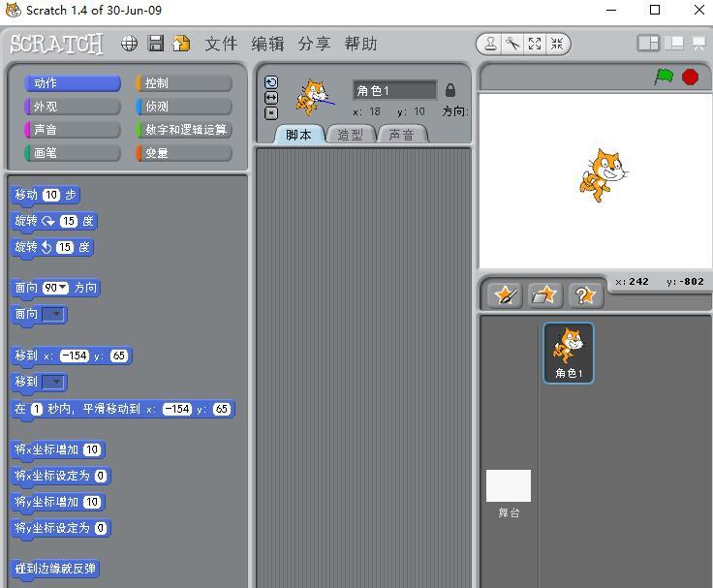Select the stamp duplicate tool
Viewport: 713px width, 588px height.
[x=490, y=45]
